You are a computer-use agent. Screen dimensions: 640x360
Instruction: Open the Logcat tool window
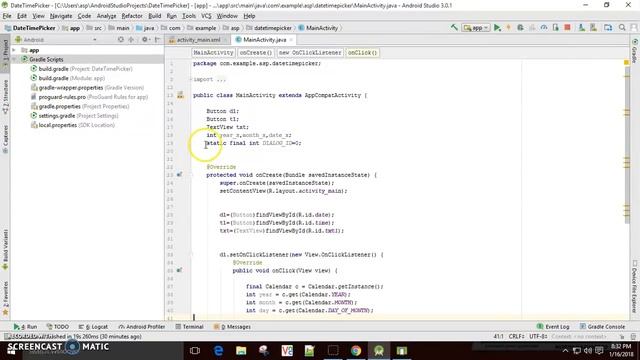click(x=93, y=327)
